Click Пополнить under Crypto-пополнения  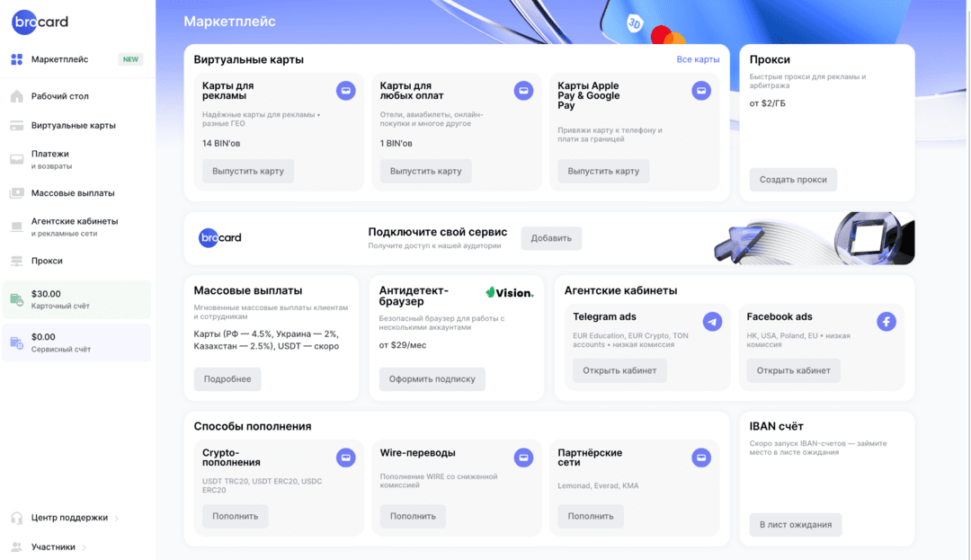click(236, 516)
